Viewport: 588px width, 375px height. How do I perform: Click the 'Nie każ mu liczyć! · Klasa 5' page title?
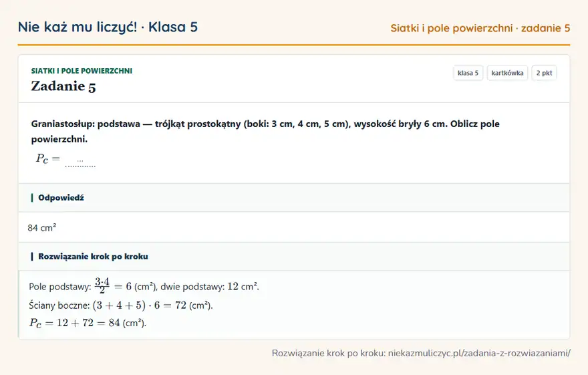coord(108,27)
